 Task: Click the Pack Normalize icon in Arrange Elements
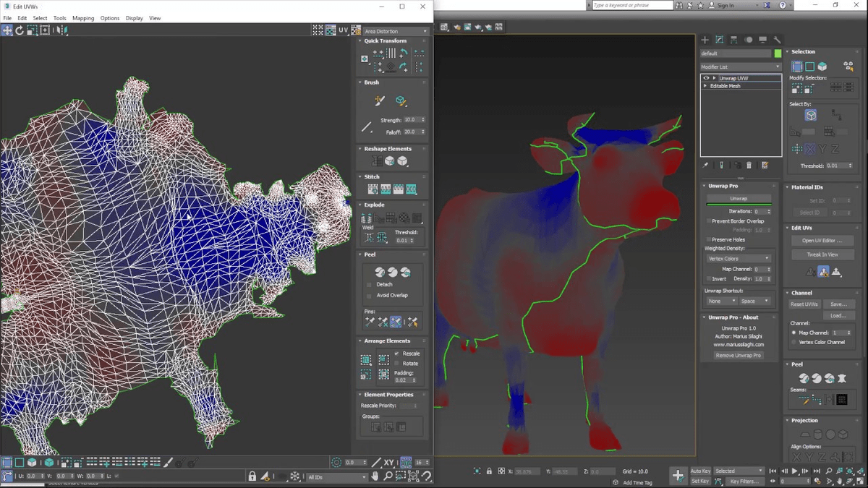[383, 359]
